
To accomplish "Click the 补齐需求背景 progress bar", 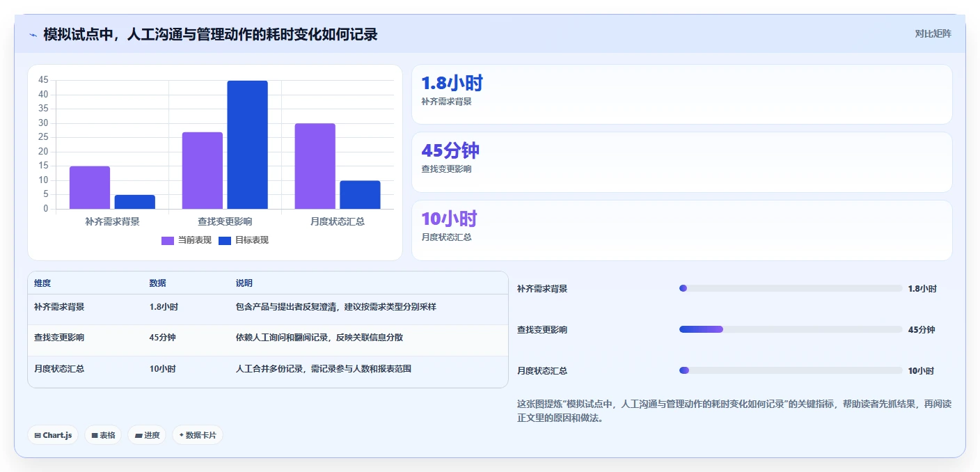I will [791, 288].
